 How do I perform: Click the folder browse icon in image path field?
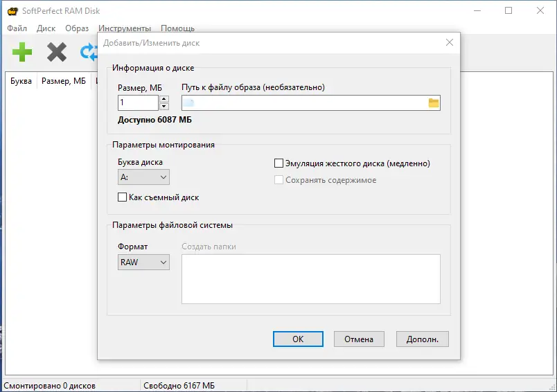pyautogui.click(x=434, y=103)
